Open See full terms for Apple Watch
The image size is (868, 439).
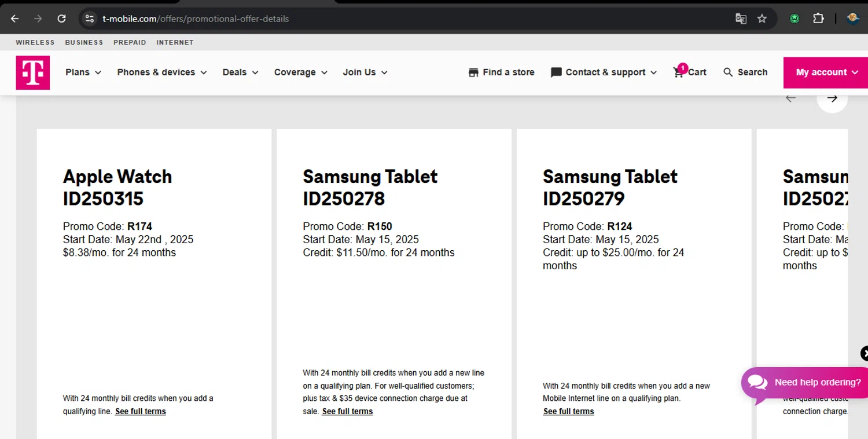coord(141,411)
